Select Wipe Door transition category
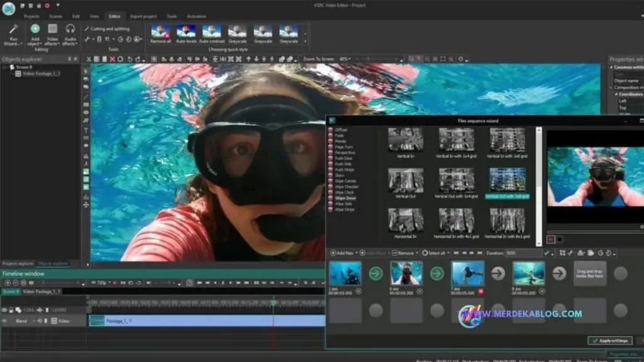 (x=345, y=198)
